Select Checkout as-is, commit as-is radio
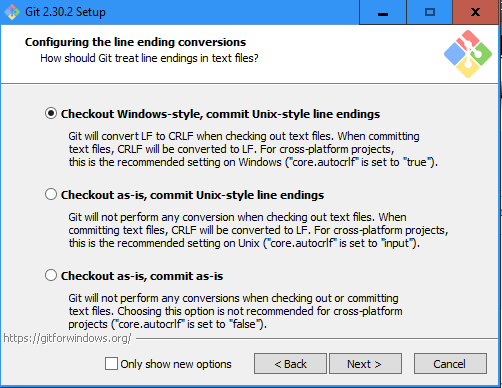Viewport: 502px width, 388px height. pos(51,275)
